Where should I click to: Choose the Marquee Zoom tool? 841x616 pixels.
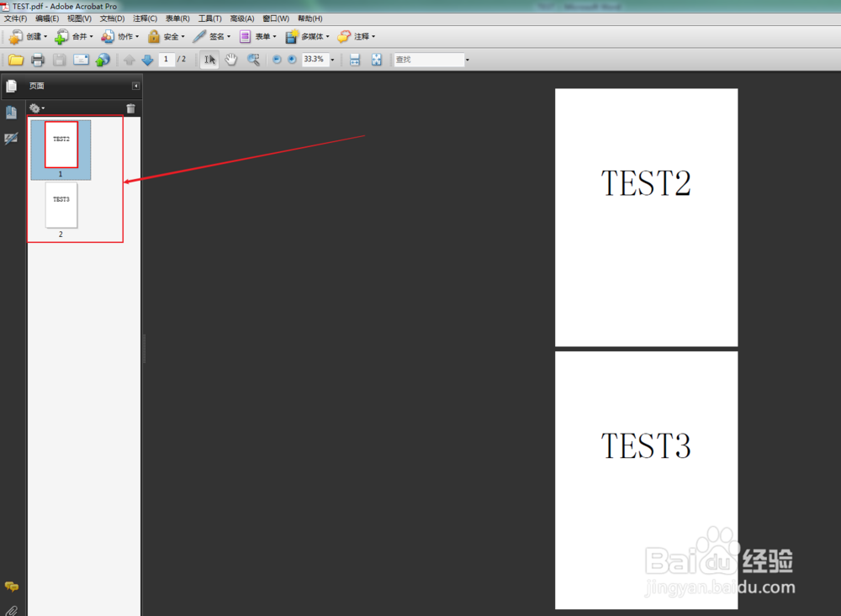[253, 60]
